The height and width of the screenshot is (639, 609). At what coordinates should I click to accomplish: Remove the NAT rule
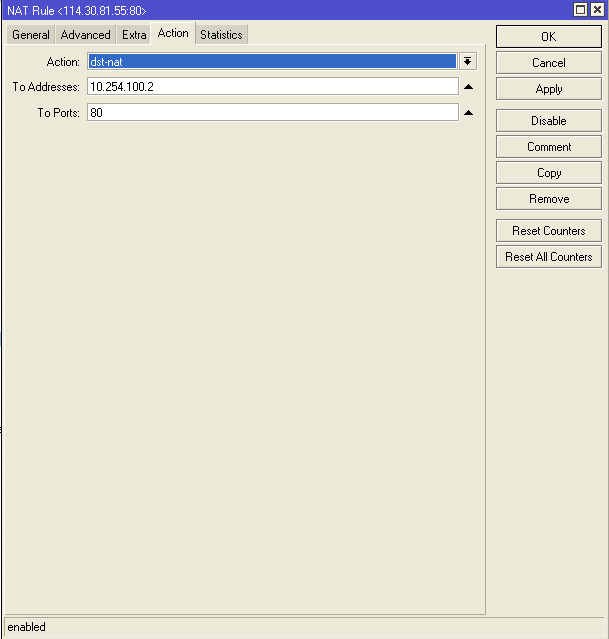click(x=549, y=199)
